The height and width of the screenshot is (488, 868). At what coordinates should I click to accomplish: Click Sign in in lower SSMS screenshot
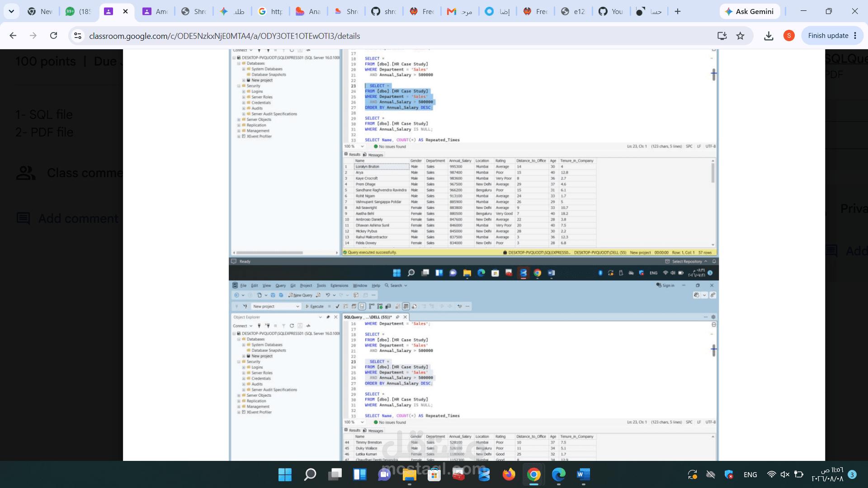tap(665, 286)
